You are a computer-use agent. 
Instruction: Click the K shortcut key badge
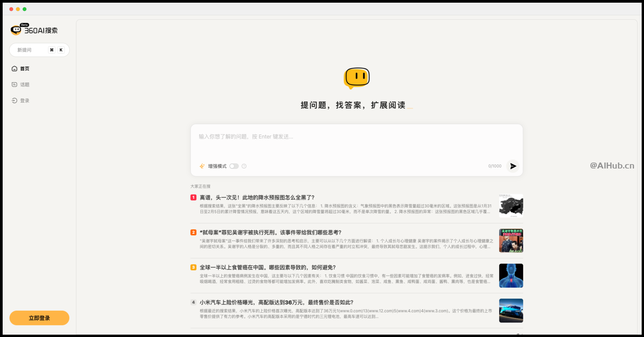coord(61,50)
